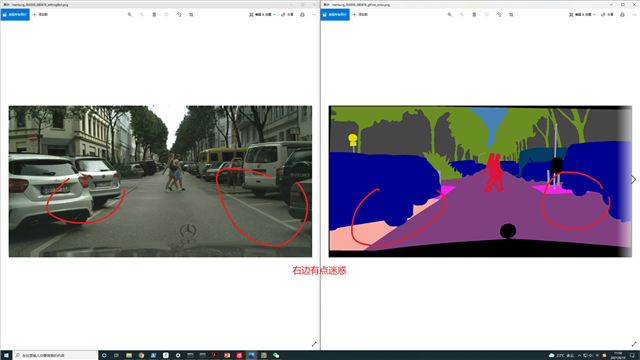Delete the left photo with trash icon
The height and width of the screenshot is (360, 640).
coord(154,15)
